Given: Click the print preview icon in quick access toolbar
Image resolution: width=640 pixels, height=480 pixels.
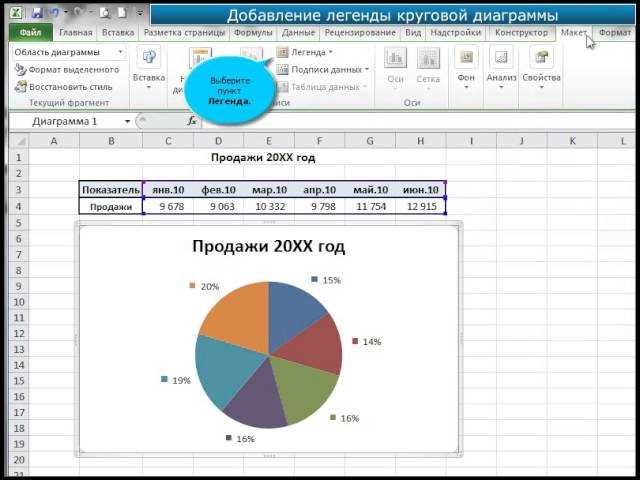Looking at the screenshot, I should coord(105,13).
